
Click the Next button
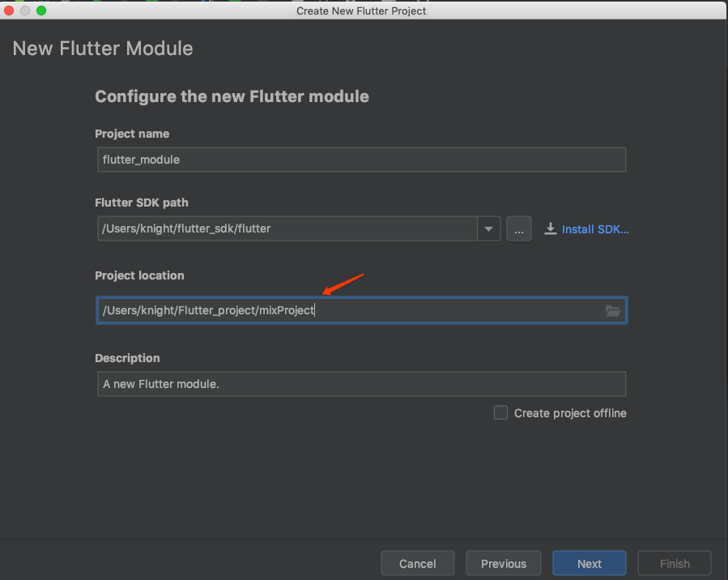pos(590,563)
